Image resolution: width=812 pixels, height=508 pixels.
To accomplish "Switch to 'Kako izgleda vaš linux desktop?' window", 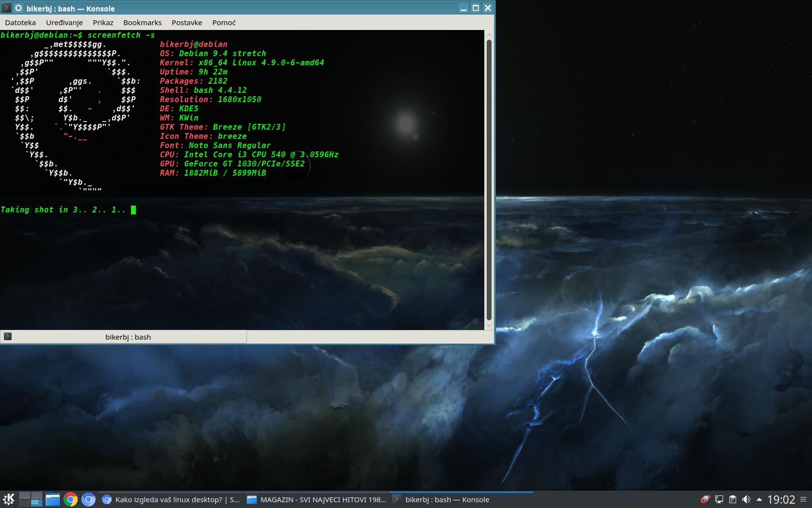I will pyautogui.click(x=171, y=499).
